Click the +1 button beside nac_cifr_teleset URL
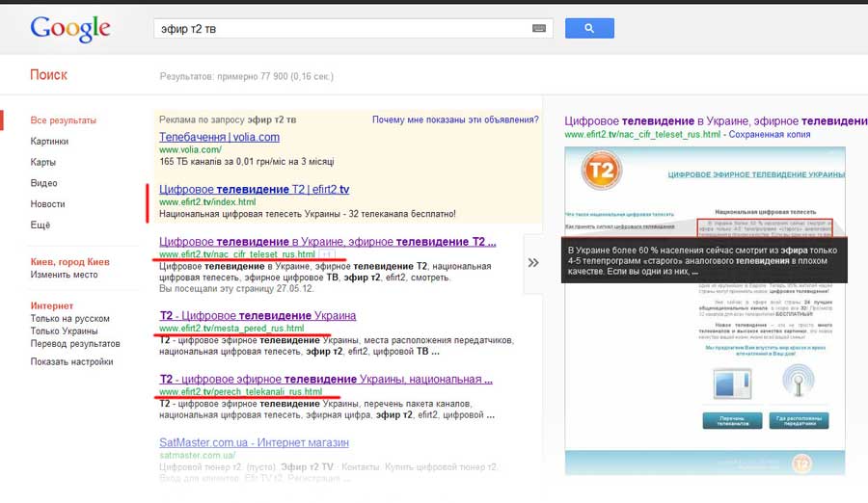The height and width of the screenshot is (503, 868). (327, 254)
